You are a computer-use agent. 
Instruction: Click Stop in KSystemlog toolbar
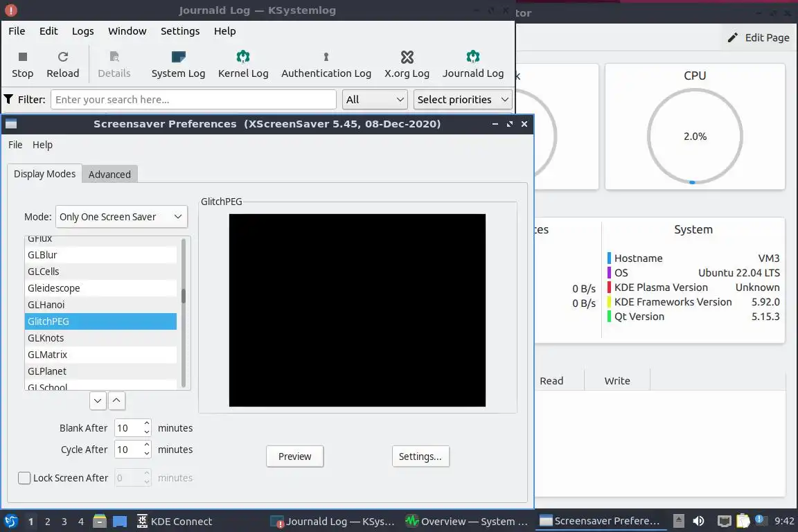22,64
